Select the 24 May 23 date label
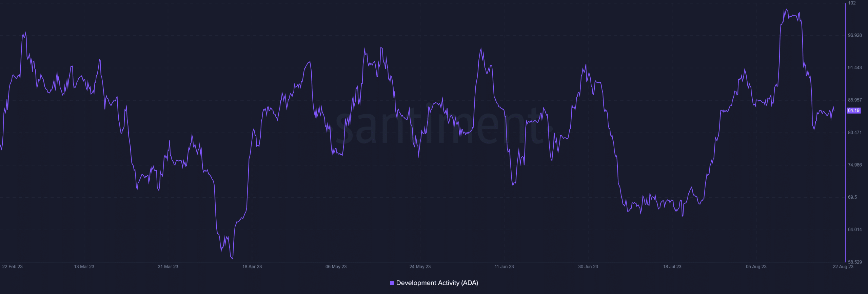868x294 pixels. pyautogui.click(x=420, y=267)
